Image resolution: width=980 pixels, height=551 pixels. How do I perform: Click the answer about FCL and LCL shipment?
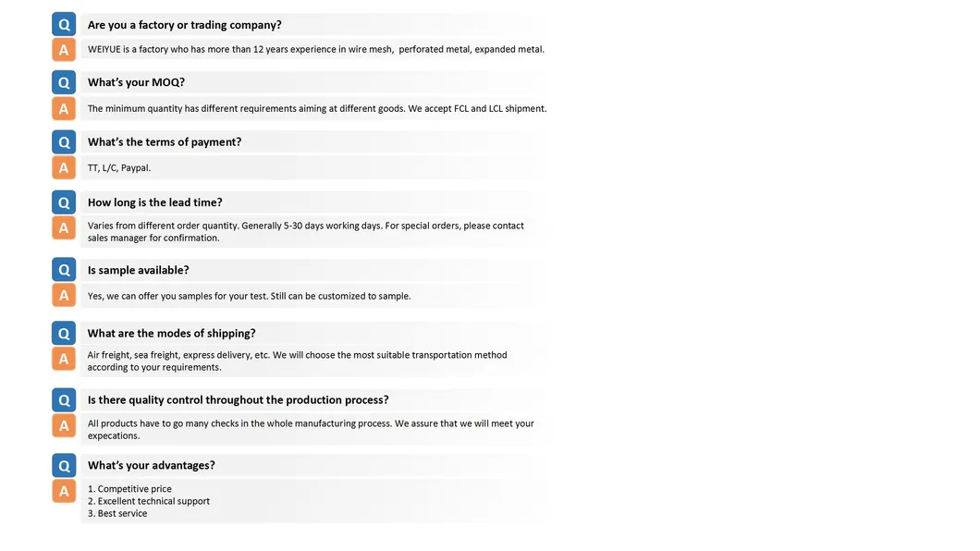(x=316, y=109)
